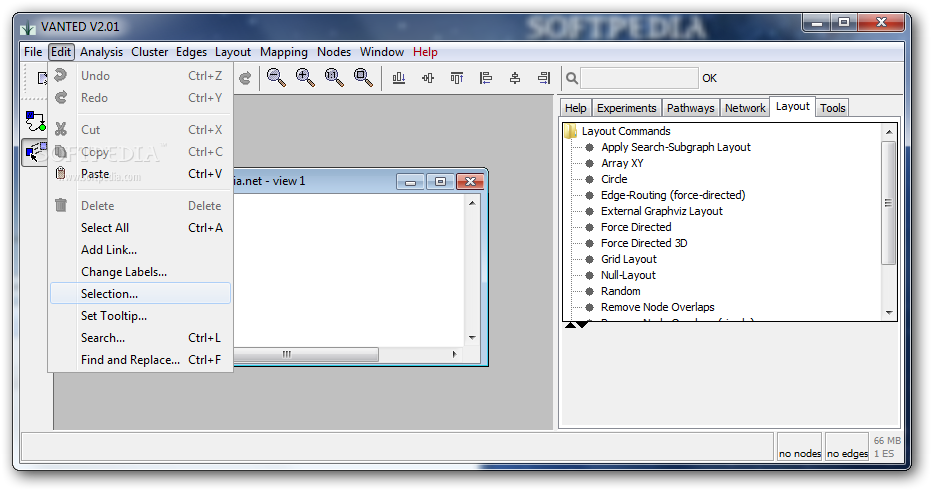
Task: Open the Cluster menu
Action: click(150, 52)
